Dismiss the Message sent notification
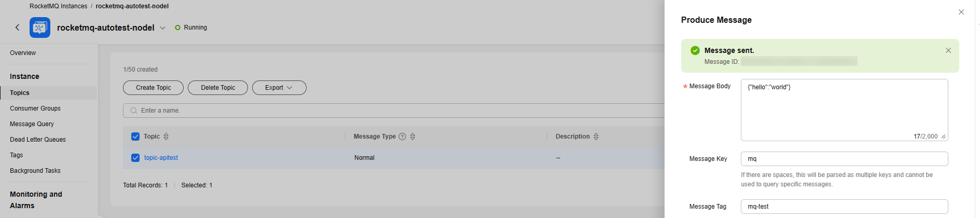 (948, 50)
